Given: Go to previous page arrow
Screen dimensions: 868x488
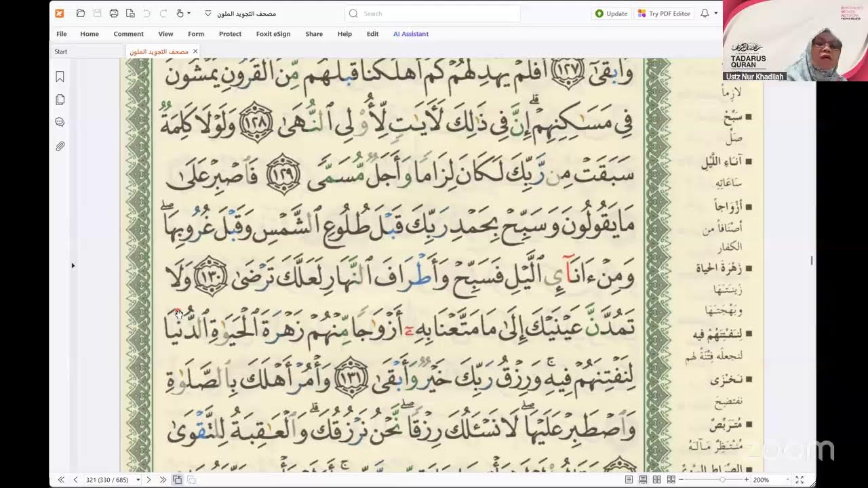Looking at the screenshot, I should (75, 479).
